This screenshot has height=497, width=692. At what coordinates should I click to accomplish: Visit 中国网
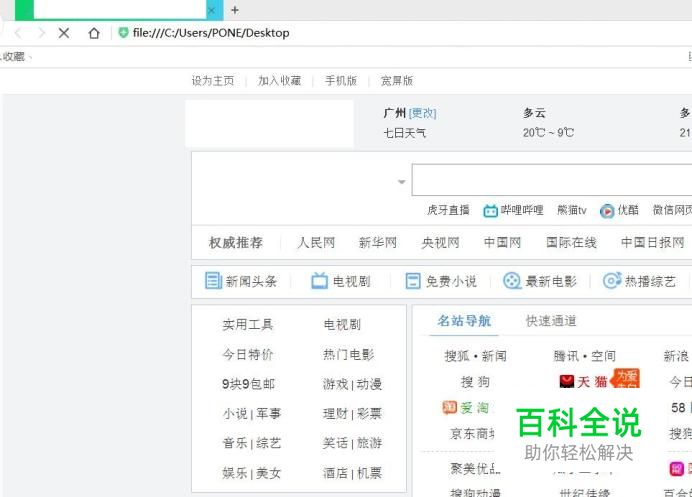point(502,242)
